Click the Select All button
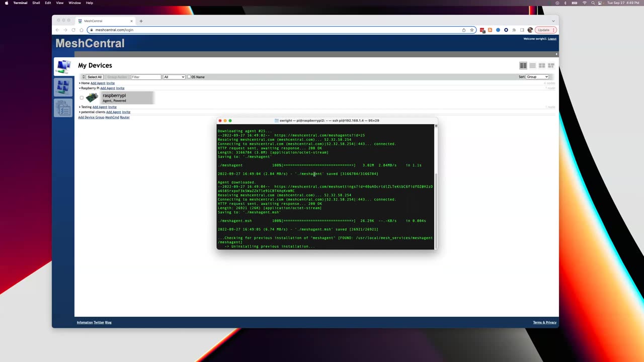Image resolution: width=644 pixels, height=362 pixels. coord(95,77)
